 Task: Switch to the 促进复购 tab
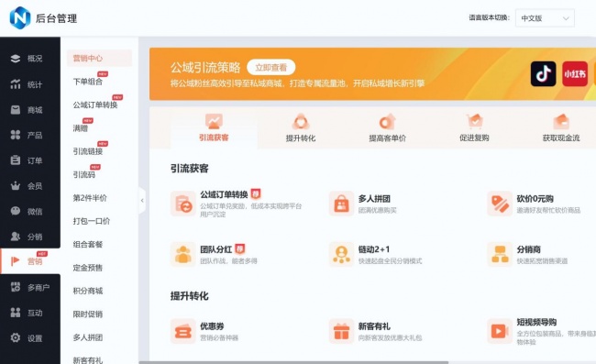(x=474, y=127)
